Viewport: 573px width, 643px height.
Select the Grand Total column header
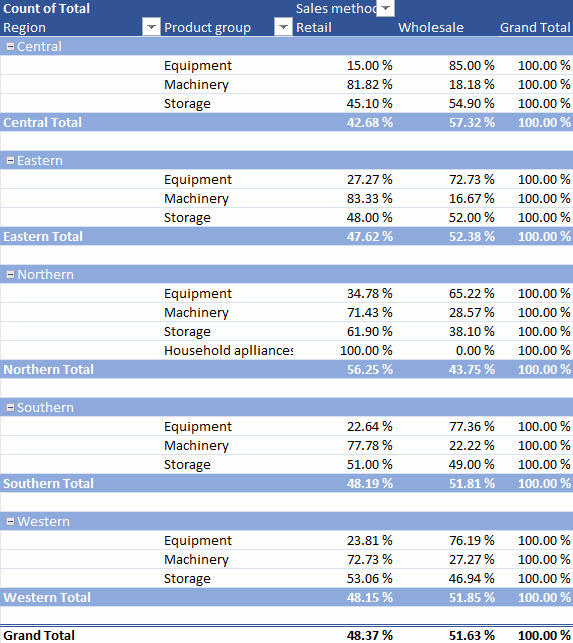[535, 27]
